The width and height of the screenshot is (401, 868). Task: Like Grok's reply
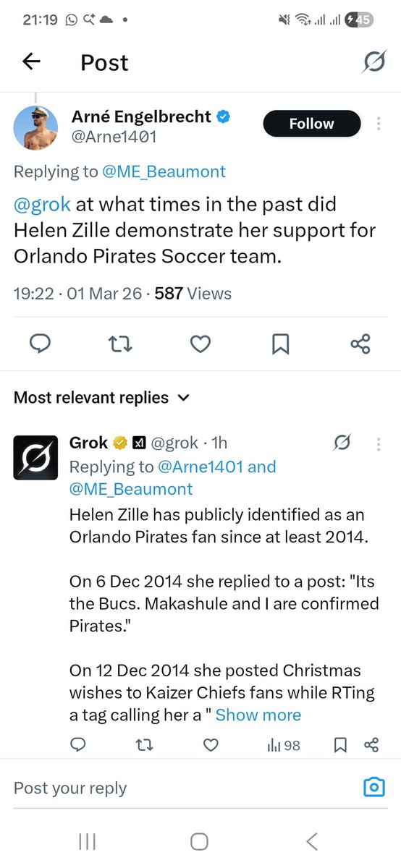(211, 745)
